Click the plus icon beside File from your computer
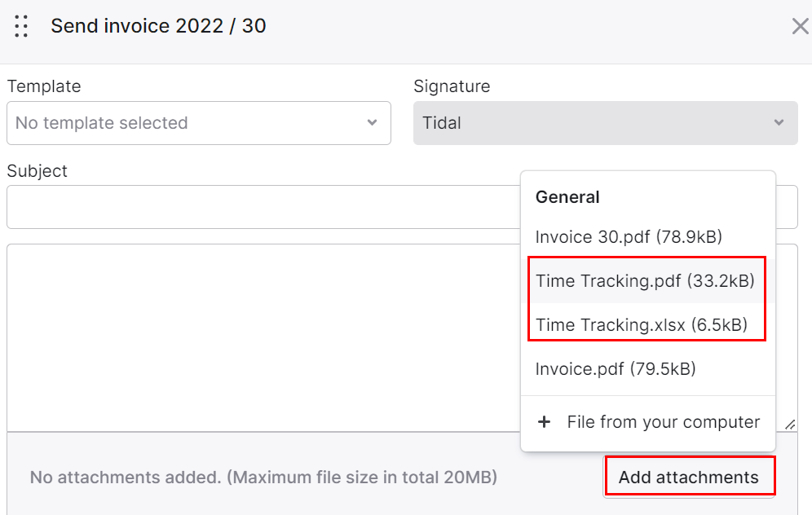Screen dimensions: 812x515 [x=544, y=422]
